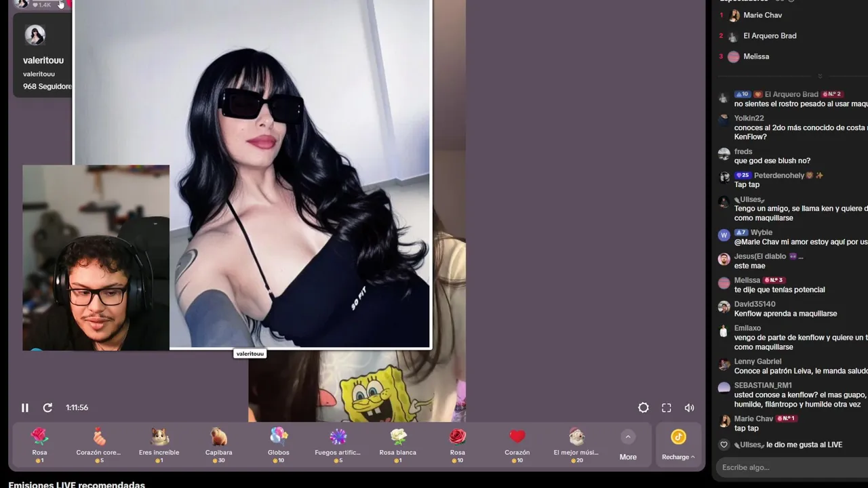This screenshot has height=488, width=868.
Task: Open the valeritouu streamer name in the card
Action: point(43,60)
